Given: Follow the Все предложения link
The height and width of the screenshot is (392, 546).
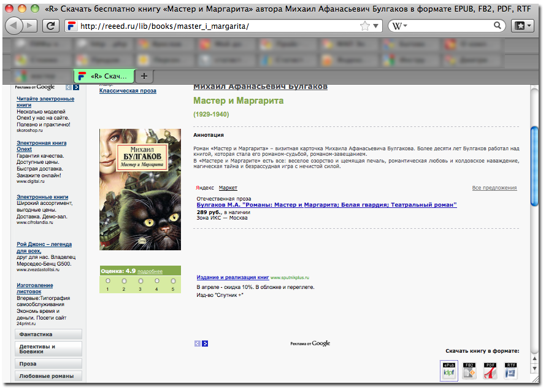Looking at the screenshot, I should pos(494,188).
